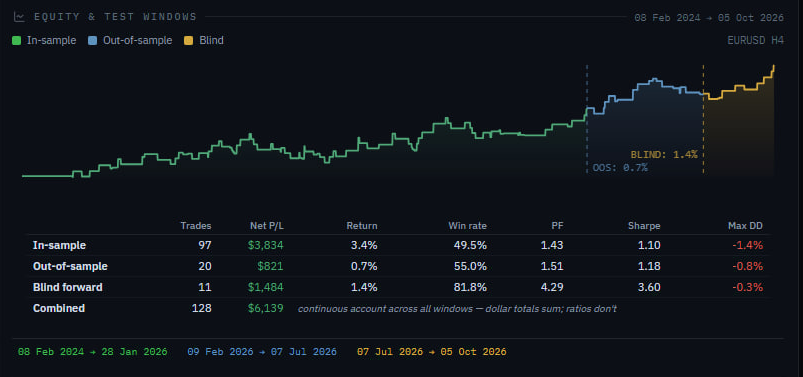Viewport: 803px width, 377px height.
Task: Select the In-sample table row label
Action: pyautogui.click(x=59, y=245)
